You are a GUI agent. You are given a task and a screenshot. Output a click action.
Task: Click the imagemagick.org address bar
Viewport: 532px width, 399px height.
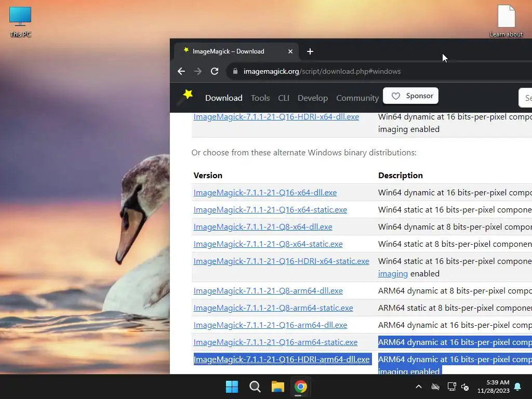coord(380,71)
